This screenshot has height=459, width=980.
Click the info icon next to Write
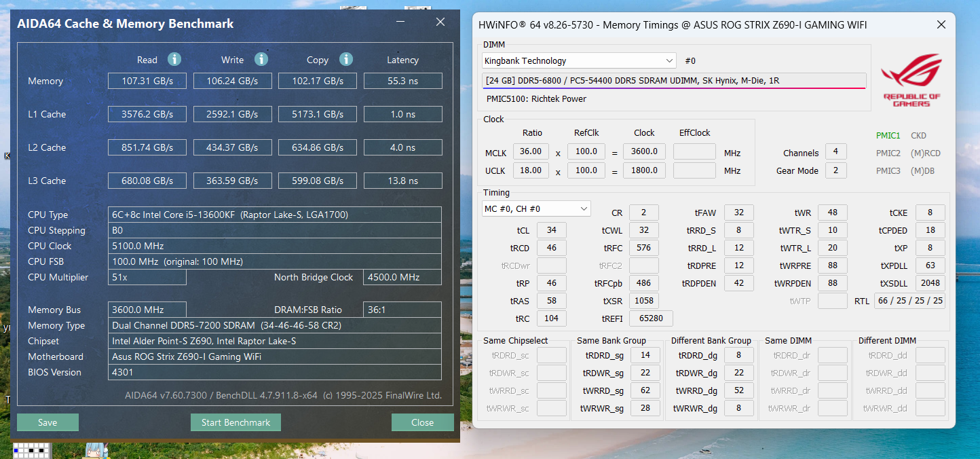click(x=261, y=60)
